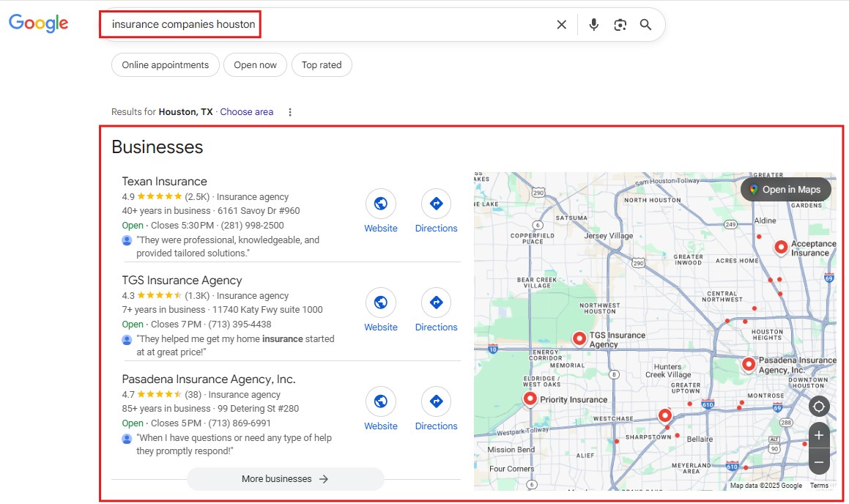Get directions to Texan Insurance
The width and height of the screenshot is (849, 504).
[436, 203]
